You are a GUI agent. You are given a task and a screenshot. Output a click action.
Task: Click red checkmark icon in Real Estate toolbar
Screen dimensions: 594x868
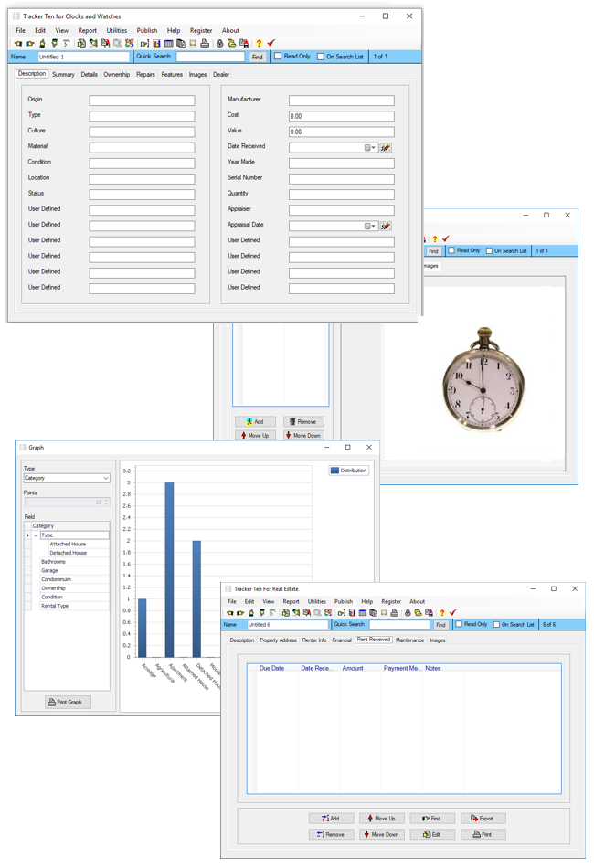453,613
